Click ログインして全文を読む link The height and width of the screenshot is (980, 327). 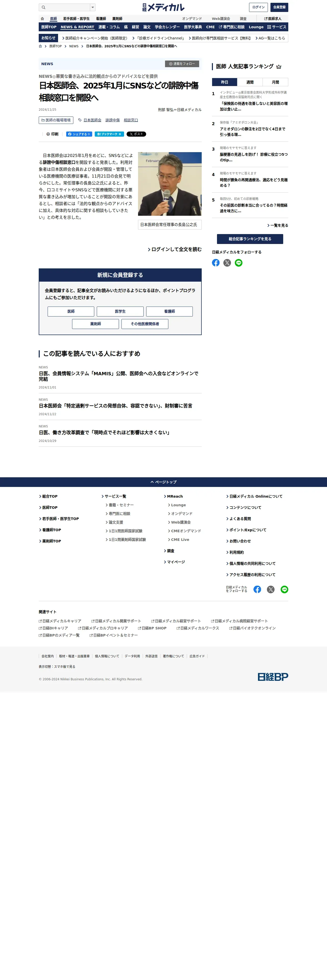click(175, 250)
